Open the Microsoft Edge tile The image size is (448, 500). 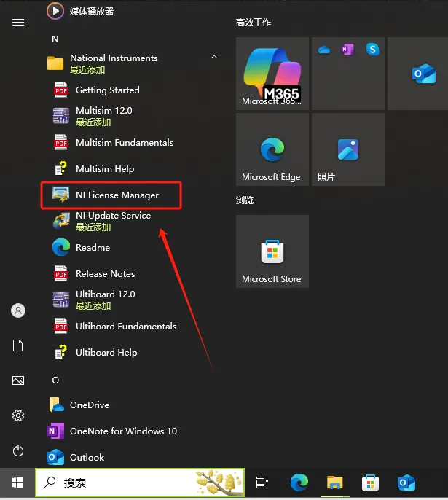pyautogui.click(x=272, y=149)
